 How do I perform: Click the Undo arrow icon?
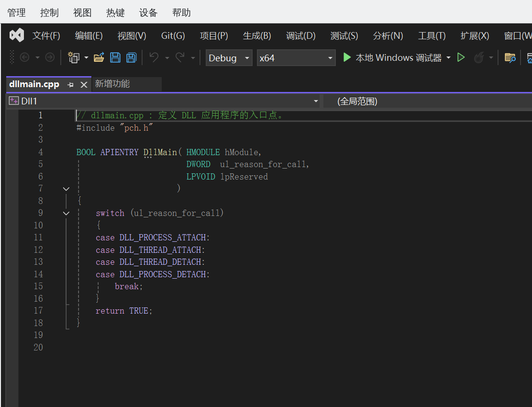[154, 58]
